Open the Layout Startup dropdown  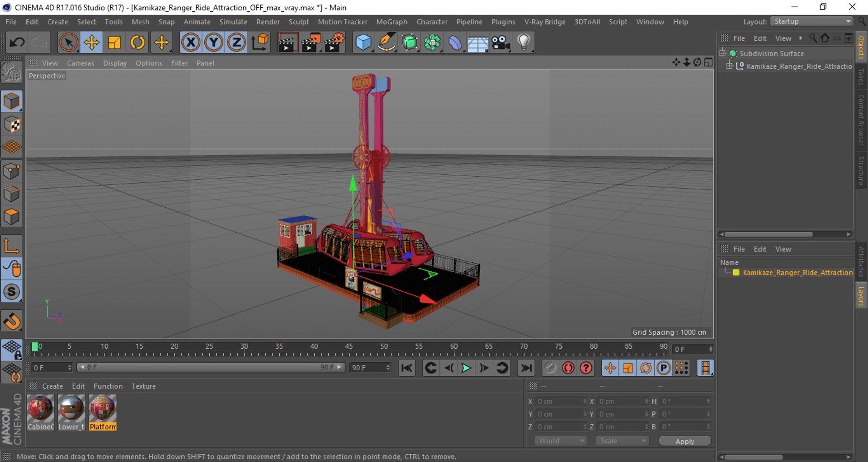tap(812, 21)
